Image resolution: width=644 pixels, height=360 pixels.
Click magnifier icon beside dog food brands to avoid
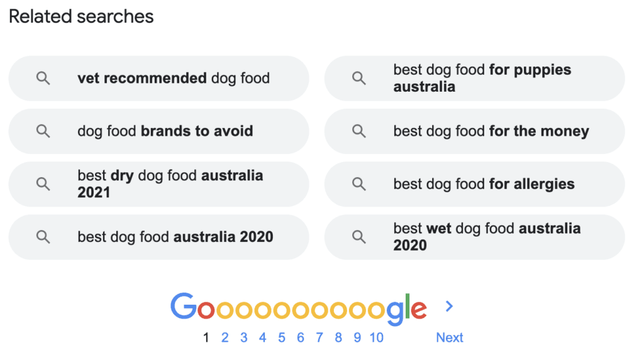(x=43, y=131)
